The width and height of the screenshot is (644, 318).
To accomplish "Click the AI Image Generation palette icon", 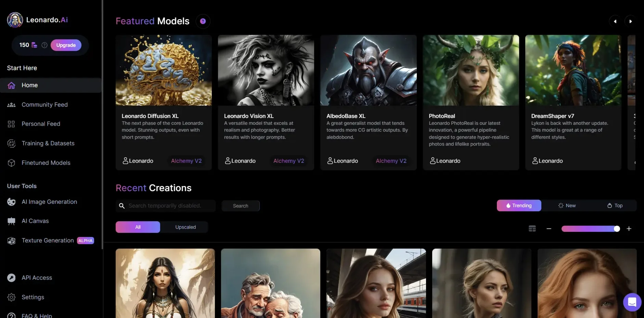I will point(11,202).
